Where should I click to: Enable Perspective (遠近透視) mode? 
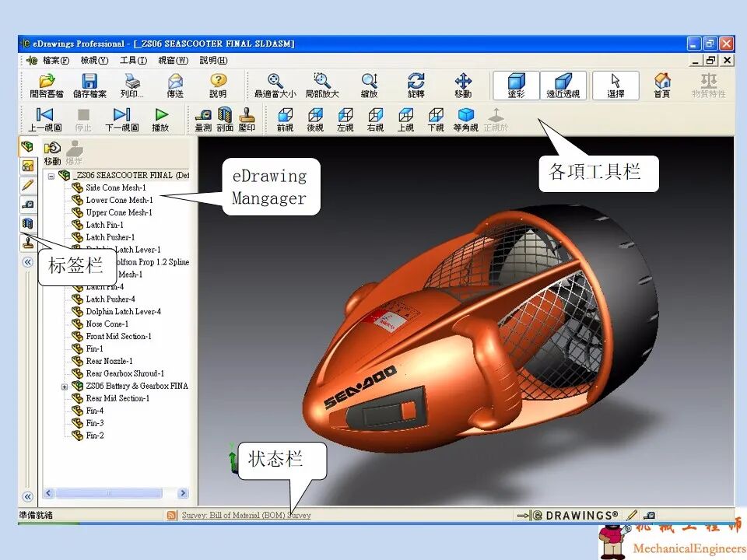click(563, 84)
